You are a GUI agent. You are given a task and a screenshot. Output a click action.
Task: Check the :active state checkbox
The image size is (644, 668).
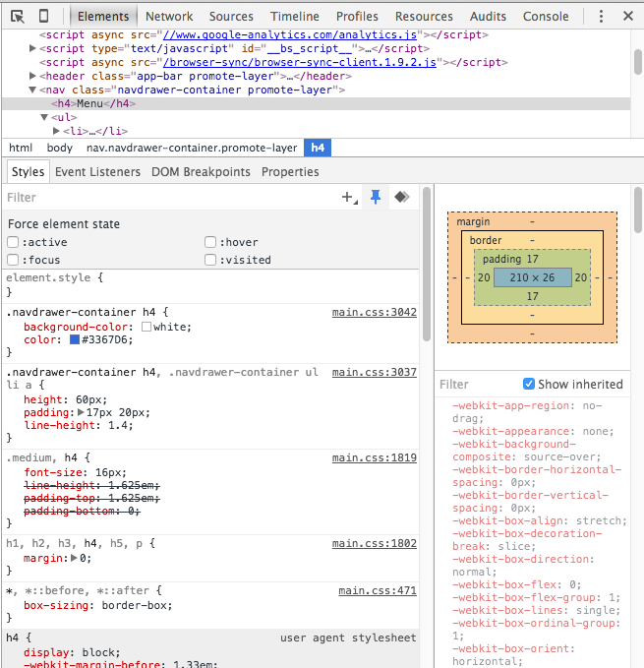tap(13, 242)
